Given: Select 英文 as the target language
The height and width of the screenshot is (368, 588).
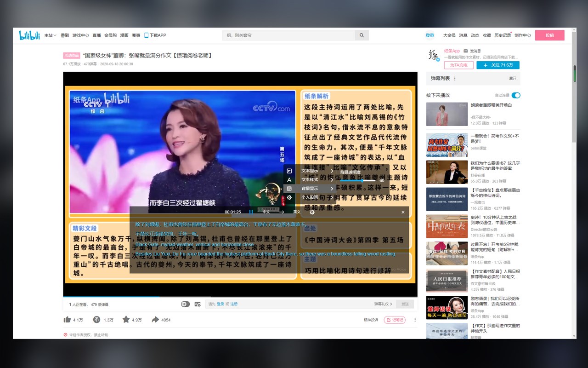Looking at the screenshot, I should [297, 212].
